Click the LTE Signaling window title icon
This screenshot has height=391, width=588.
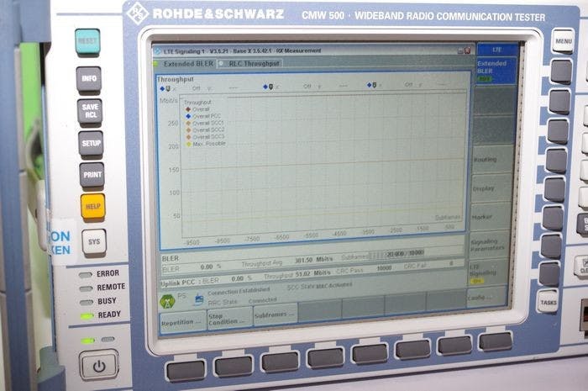coord(158,51)
